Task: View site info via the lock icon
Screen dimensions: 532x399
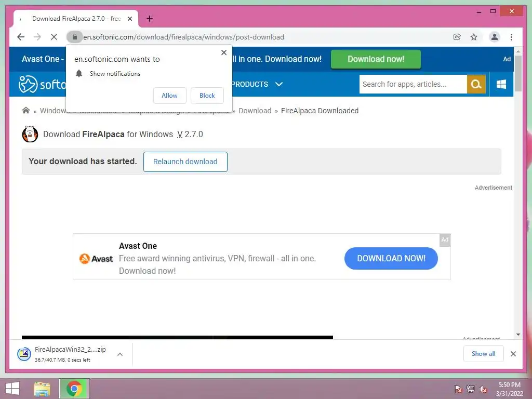Action: pos(75,37)
